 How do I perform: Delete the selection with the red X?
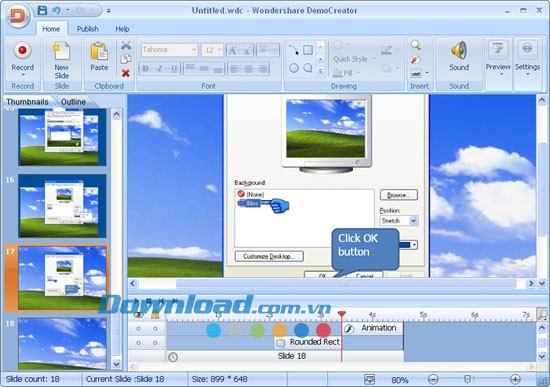pos(126,73)
